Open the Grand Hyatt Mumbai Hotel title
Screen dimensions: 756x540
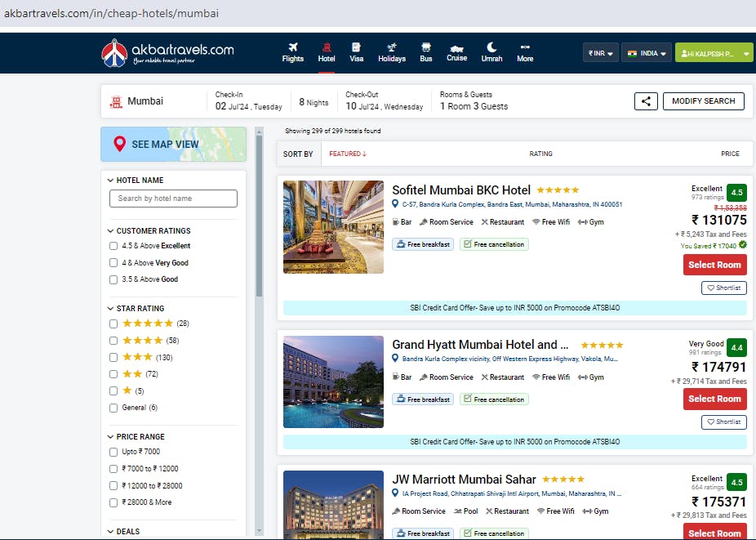(x=480, y=345)
